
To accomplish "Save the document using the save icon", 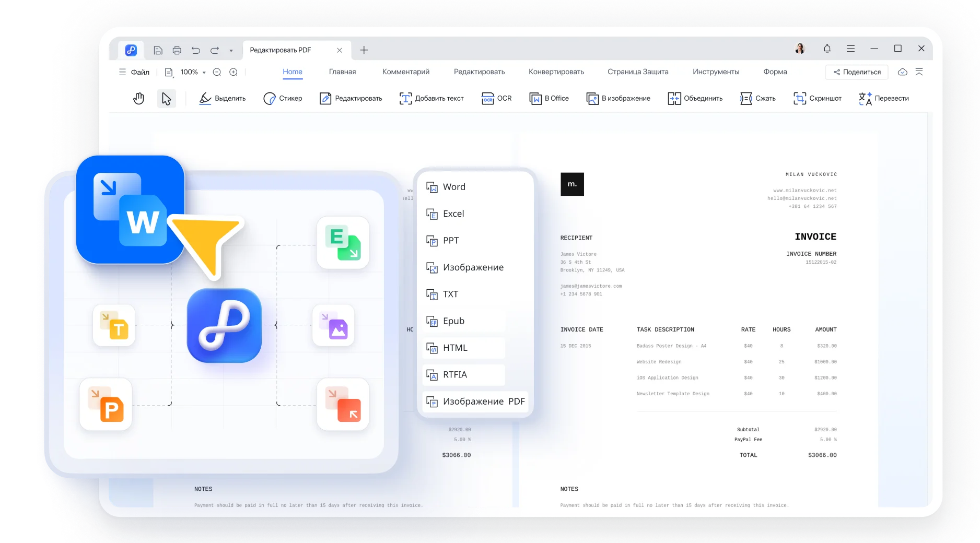I will [158, 50].
